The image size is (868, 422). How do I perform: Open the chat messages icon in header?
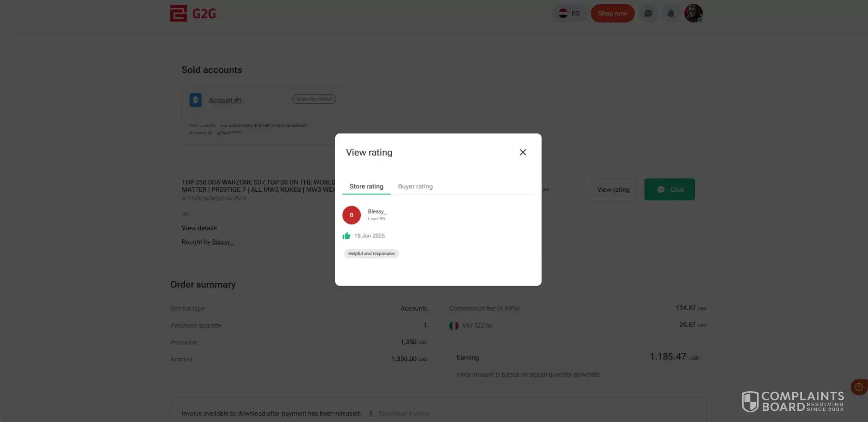(x=648, y=13)
